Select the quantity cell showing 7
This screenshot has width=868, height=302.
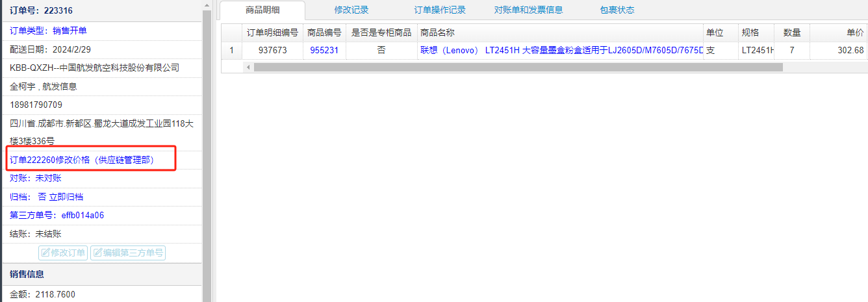792,50
